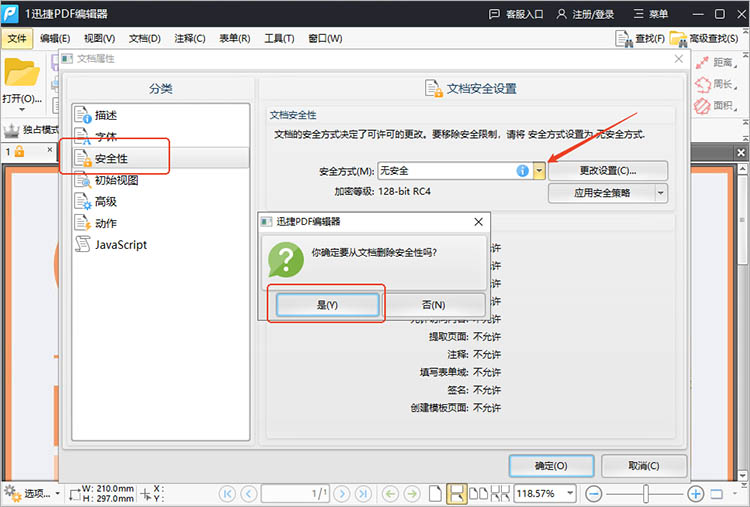Click 取消(C) in document properties
The image size is (750, 507).
pyautogui.click(x=644, y=465)
